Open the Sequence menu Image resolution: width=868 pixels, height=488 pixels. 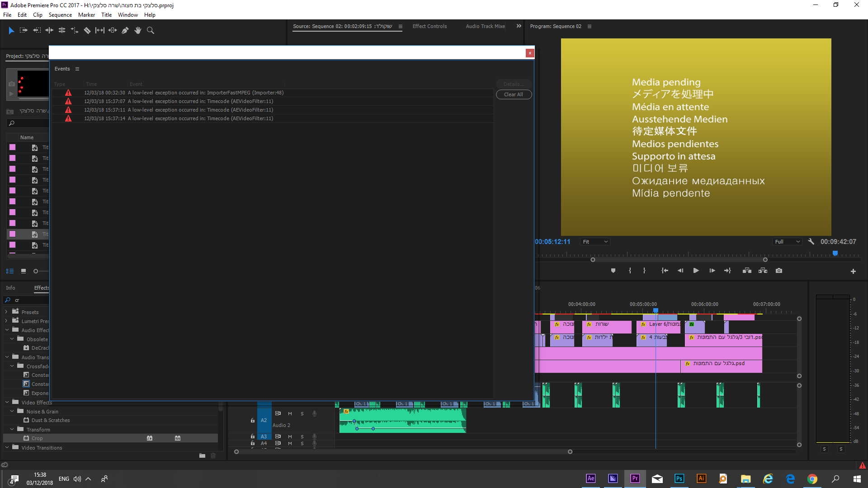pyautogui.click(x=60, y=15)
